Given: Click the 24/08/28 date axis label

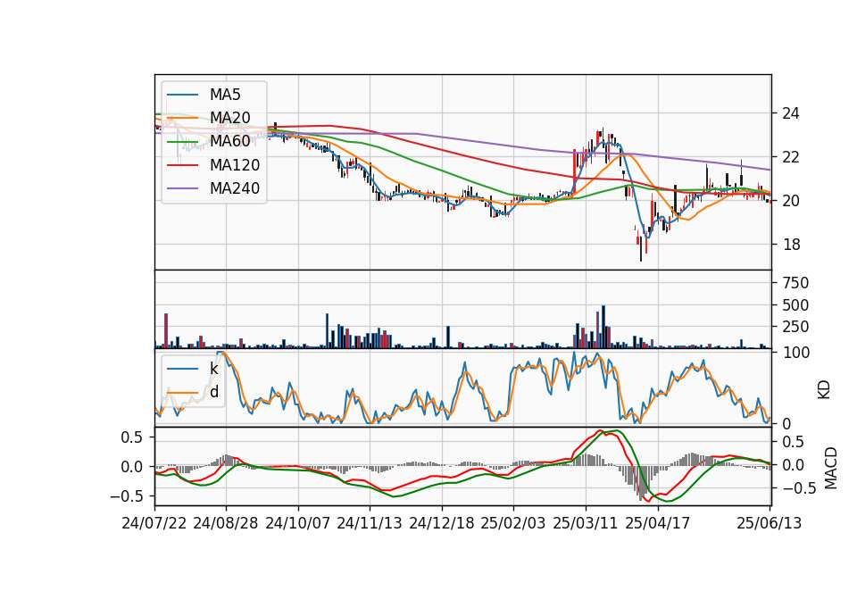Looking at the screenshot, I should click(226, 523).
